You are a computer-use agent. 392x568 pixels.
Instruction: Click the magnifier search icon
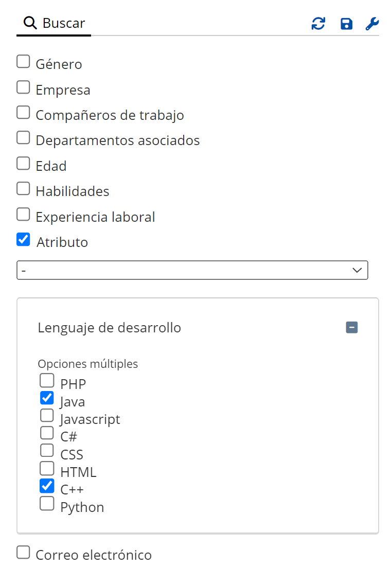coord(30,23)
